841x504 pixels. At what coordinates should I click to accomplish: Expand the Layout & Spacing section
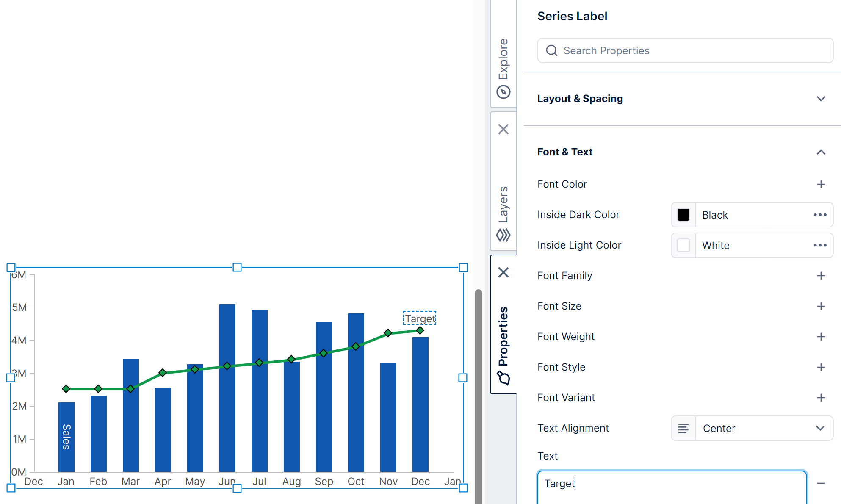821,99
